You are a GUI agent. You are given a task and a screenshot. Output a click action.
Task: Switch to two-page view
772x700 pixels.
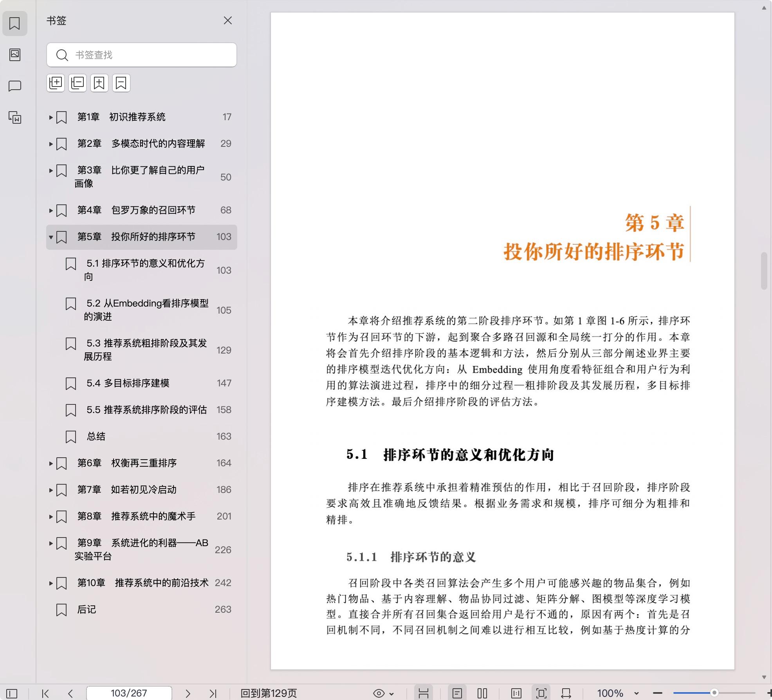pyautogui.click(x=482, y=693)
